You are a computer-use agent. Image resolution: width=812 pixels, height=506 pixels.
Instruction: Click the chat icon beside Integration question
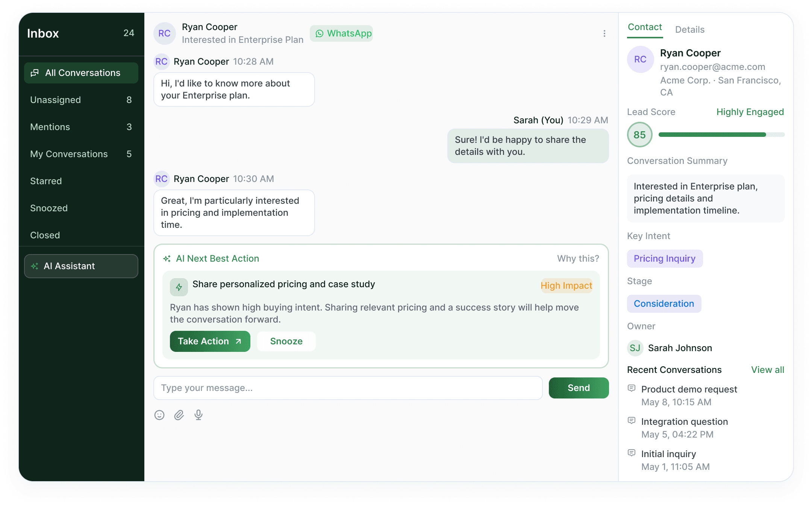632,421
